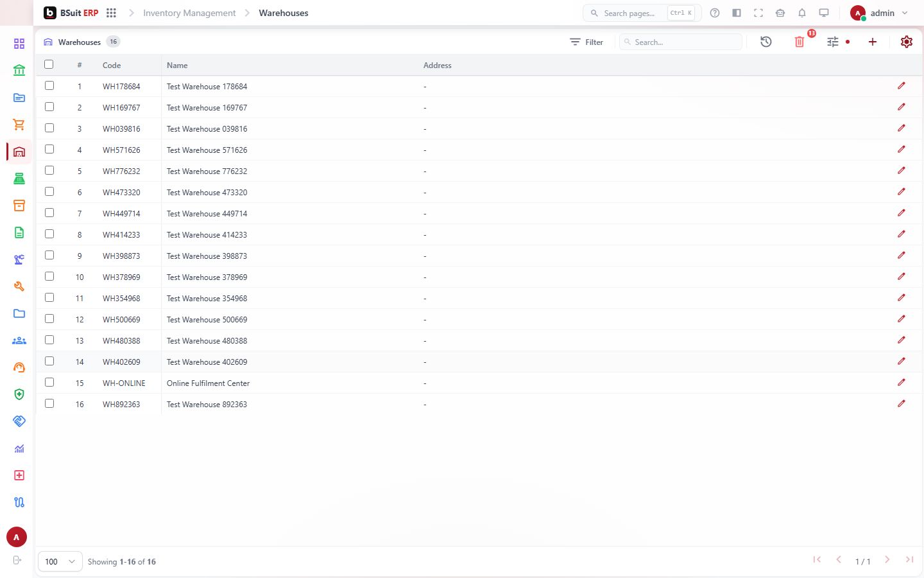The height and width of the screenshot is (578, 924).
Task: Sort by the Code column header
Action: point(112,66)
